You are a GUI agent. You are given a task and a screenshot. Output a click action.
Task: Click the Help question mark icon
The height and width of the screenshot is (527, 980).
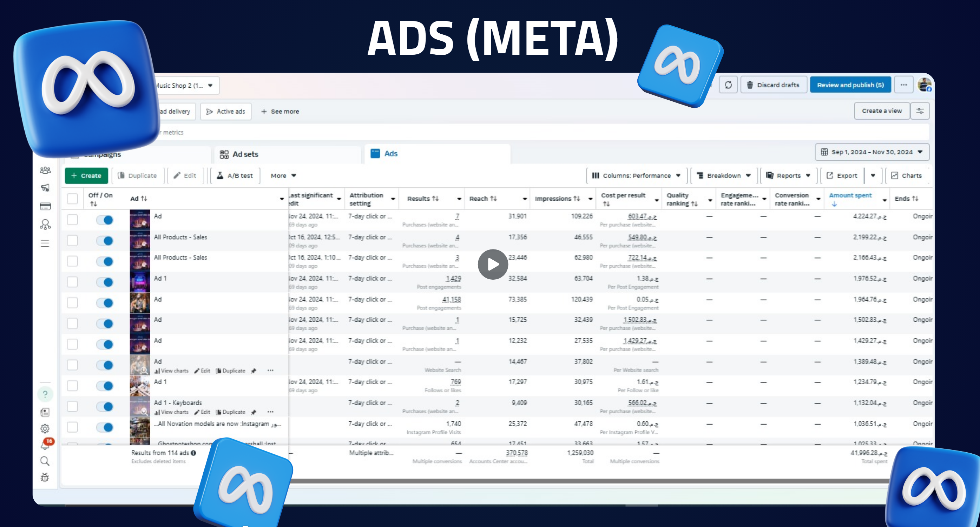[x=45, y=394]
